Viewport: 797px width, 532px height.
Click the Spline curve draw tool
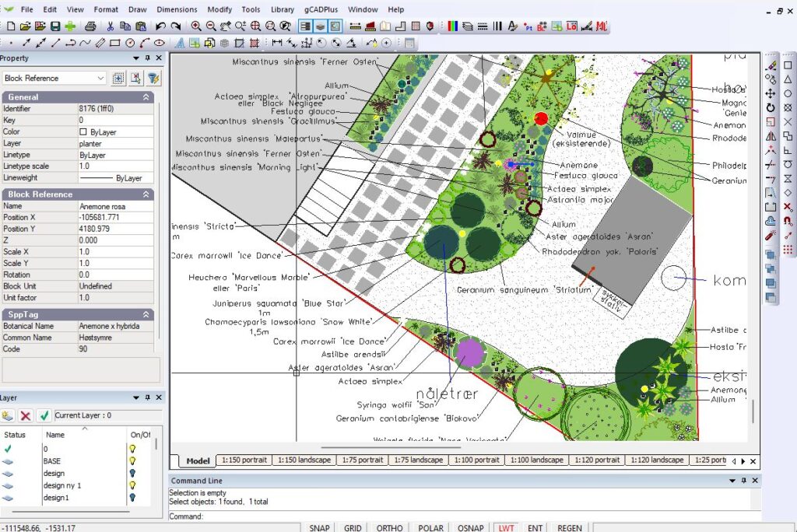tap(86, 44)
